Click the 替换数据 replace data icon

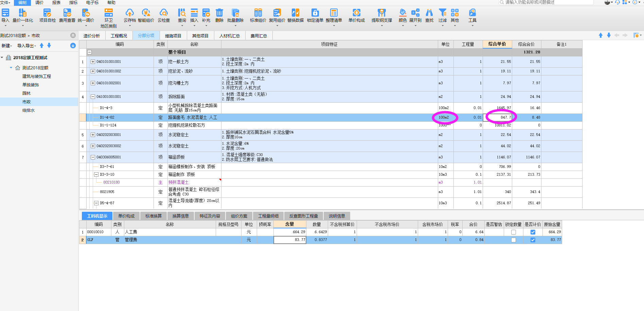(x=296, y=13)
